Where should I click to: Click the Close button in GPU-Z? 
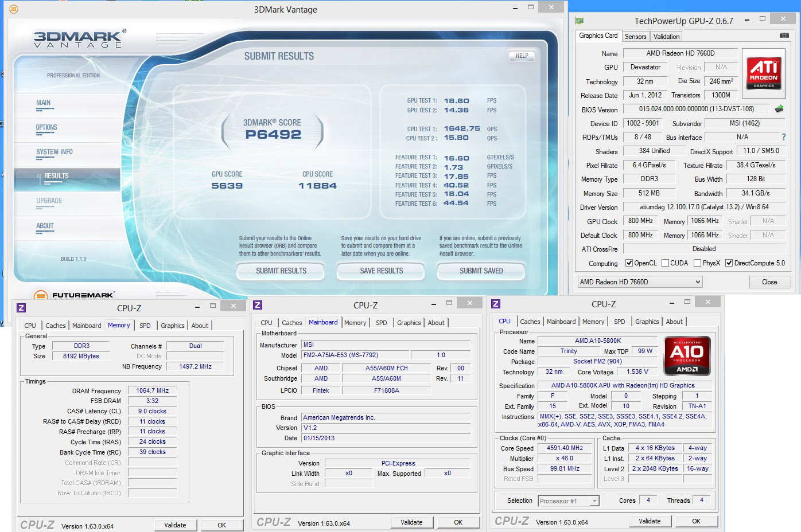pos(769,282)
